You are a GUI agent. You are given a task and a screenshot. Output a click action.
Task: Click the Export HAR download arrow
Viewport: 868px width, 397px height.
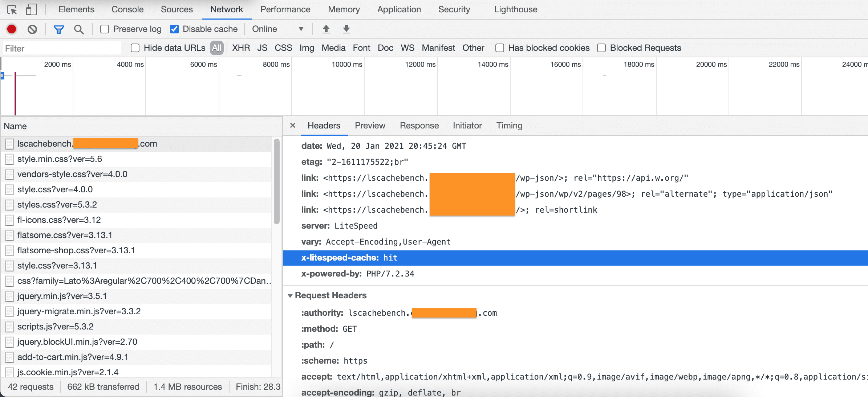pos(346,29)
